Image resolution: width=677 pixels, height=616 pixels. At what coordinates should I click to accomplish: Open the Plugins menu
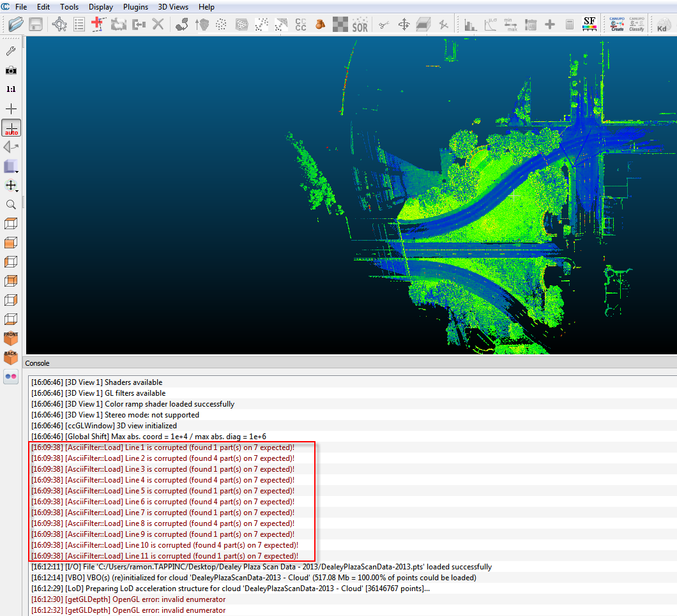[135, 7]
